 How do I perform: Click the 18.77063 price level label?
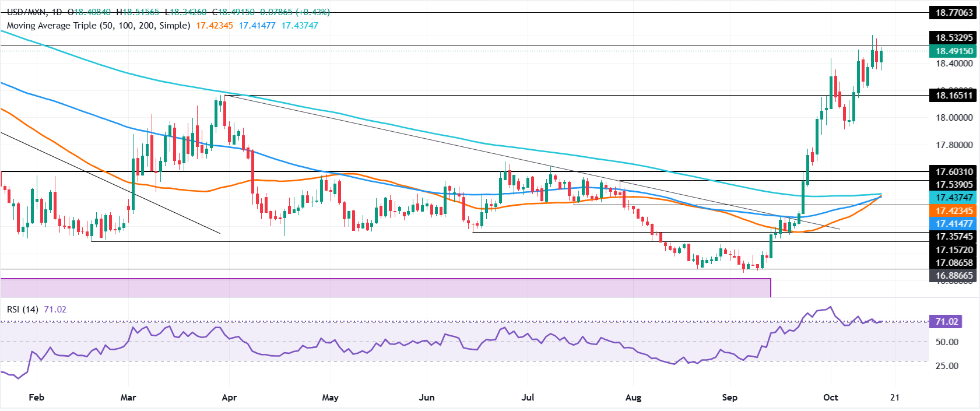954,12
